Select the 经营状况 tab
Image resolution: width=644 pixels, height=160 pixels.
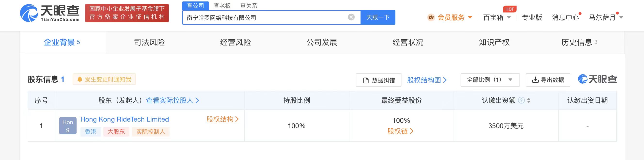pos(408,42)
